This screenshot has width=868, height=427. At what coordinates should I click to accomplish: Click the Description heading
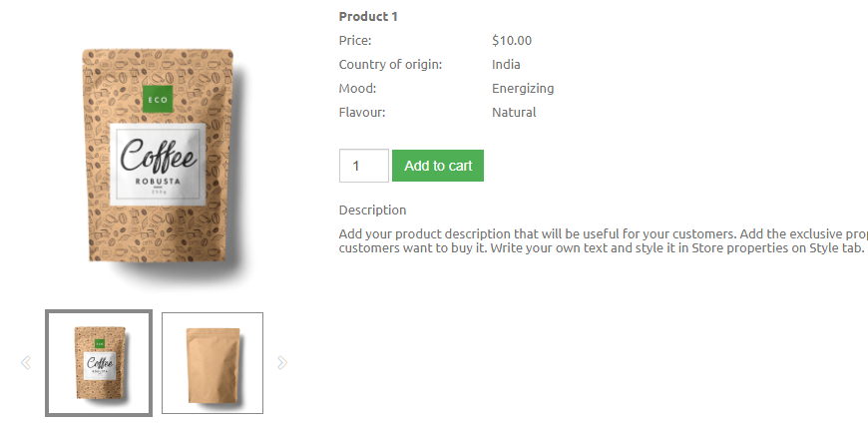point(372,211)
